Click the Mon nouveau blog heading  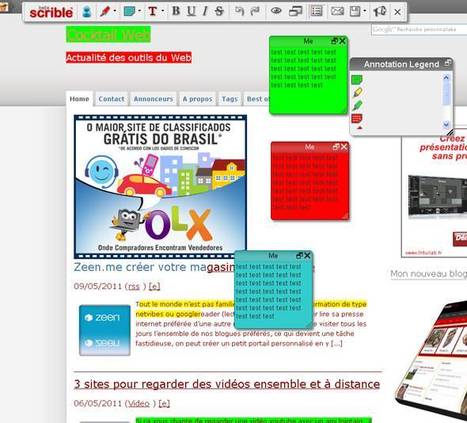pyautogui.click(x=429, y=274)
